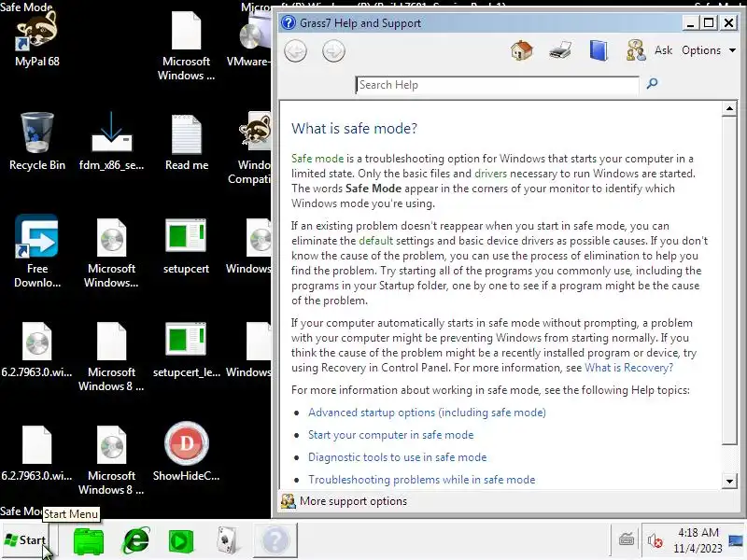
Task: Open Advanced startup options link
Action: [427, 413]
